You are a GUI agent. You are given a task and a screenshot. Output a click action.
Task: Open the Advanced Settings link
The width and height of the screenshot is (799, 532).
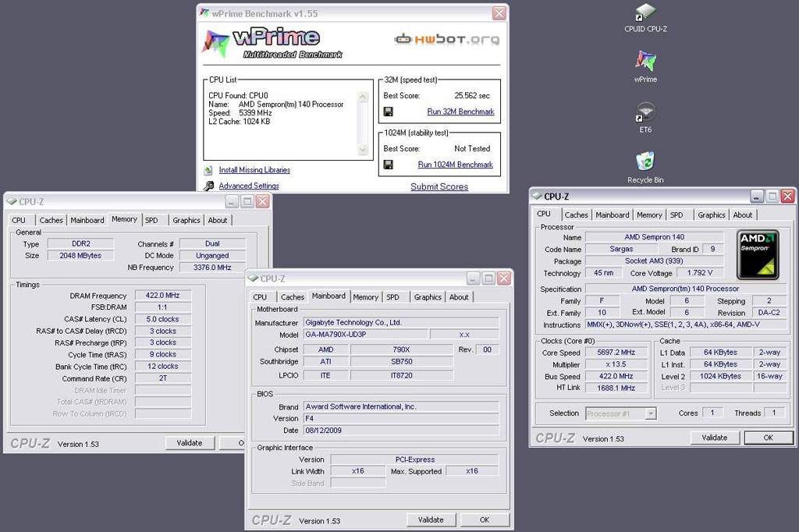point(249,186)
